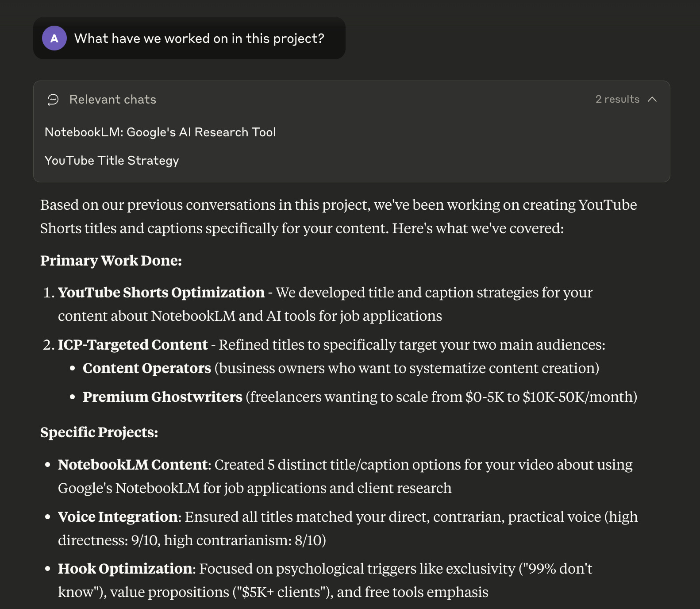700x609 pixels.
Task: Click the 'YouTube Shorts Optimization' bold text
Action: coord(161,293)
